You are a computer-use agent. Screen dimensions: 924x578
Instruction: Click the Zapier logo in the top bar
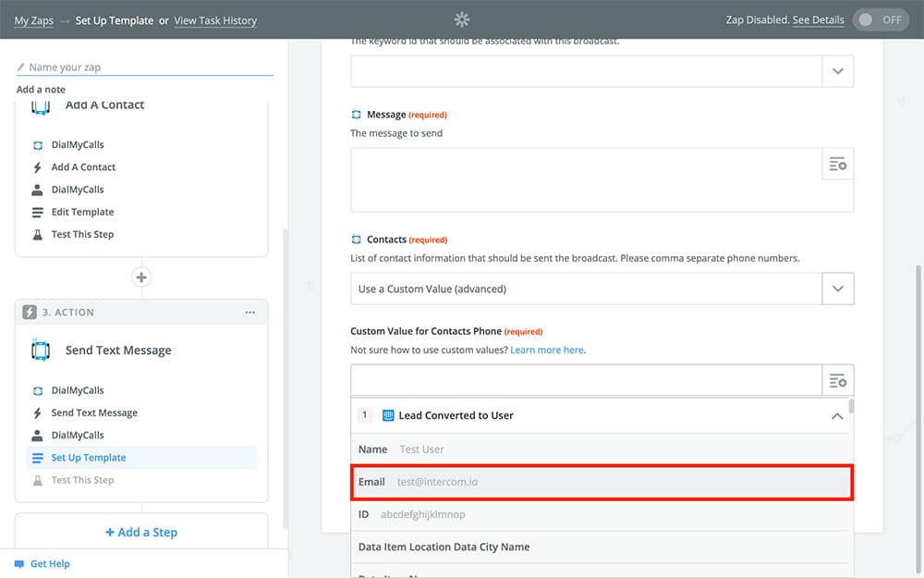(x=462, y=19)
